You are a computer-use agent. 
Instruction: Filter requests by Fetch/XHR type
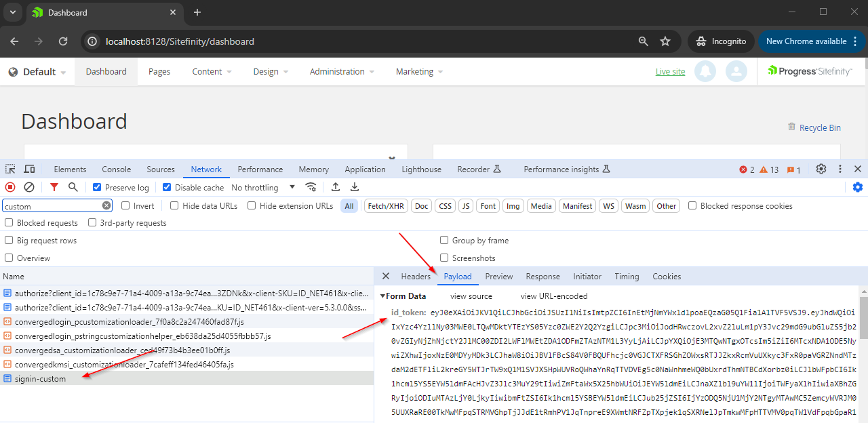coord(386,206)
